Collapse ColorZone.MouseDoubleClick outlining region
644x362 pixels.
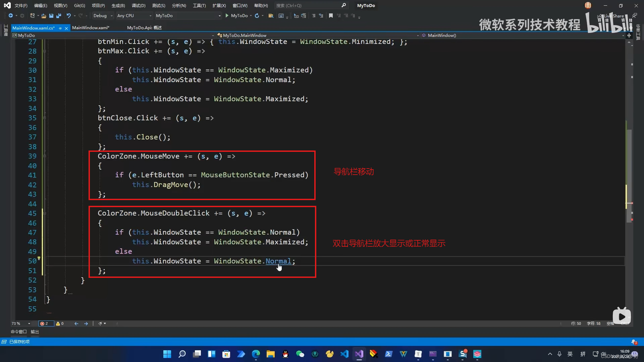pyautogui.click(x=45, y=214)
